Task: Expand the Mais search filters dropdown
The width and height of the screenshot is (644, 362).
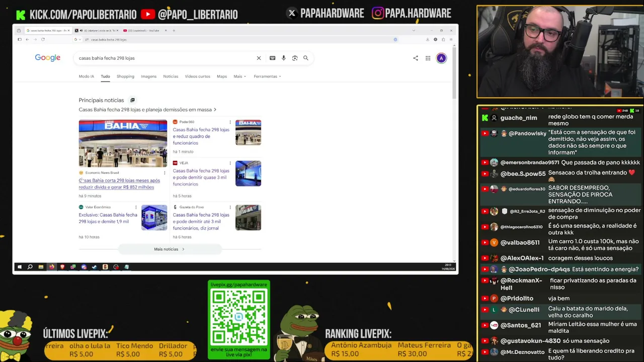Action: coord(239,76)
